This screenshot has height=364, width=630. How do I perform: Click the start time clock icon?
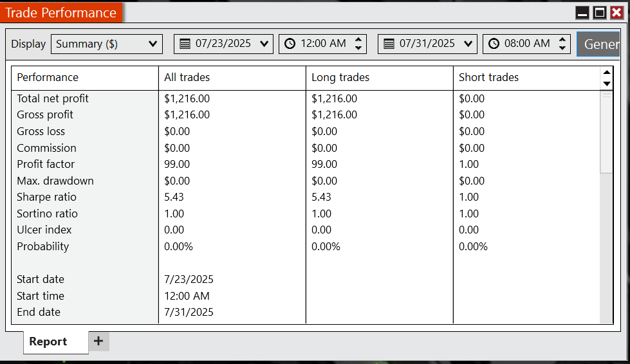click(290, 44)
